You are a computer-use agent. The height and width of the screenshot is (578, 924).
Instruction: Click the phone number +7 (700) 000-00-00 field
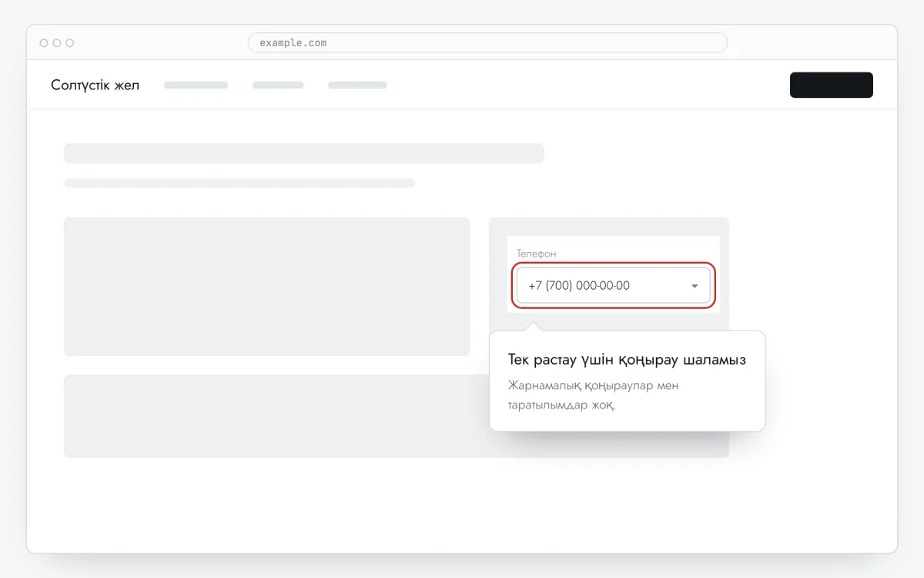click(x=614, y=285)
